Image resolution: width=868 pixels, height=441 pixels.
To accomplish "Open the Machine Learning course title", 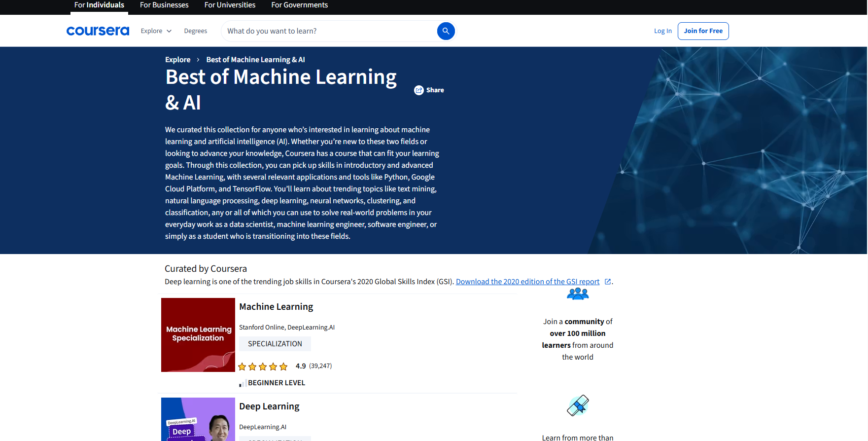I will (276, 307).
